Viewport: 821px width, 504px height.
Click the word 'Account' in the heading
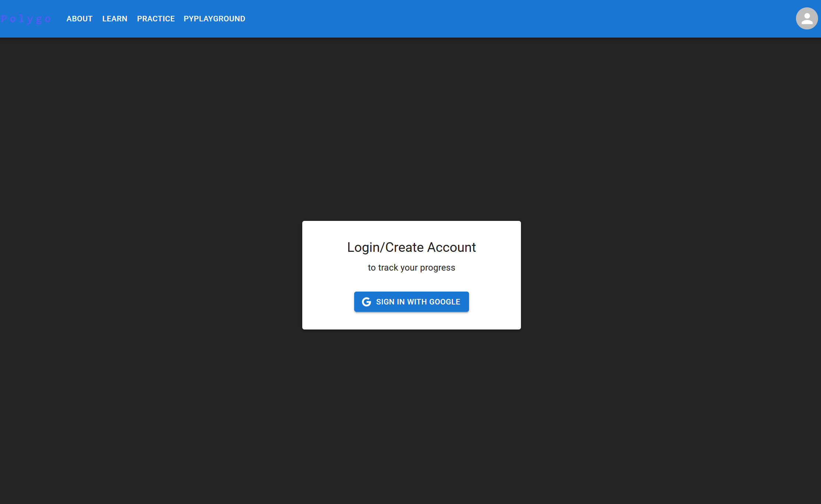(451, 247)
